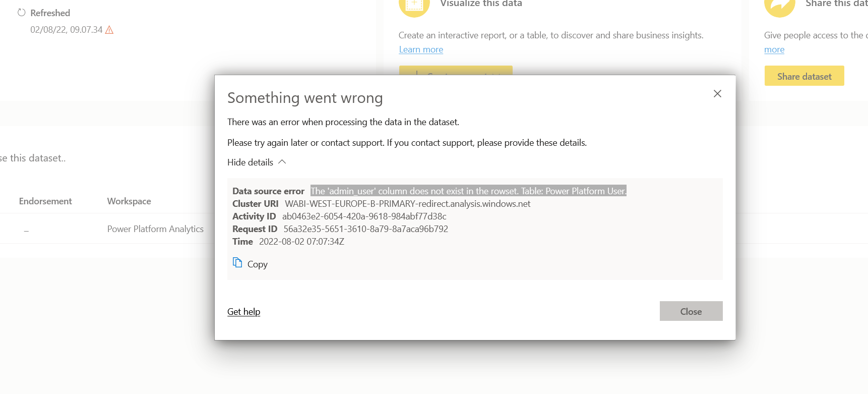The height and width of the screenshot is (394, 868).
Task: Click the warning triangle beside the refresh date
Action: [110, 30]
